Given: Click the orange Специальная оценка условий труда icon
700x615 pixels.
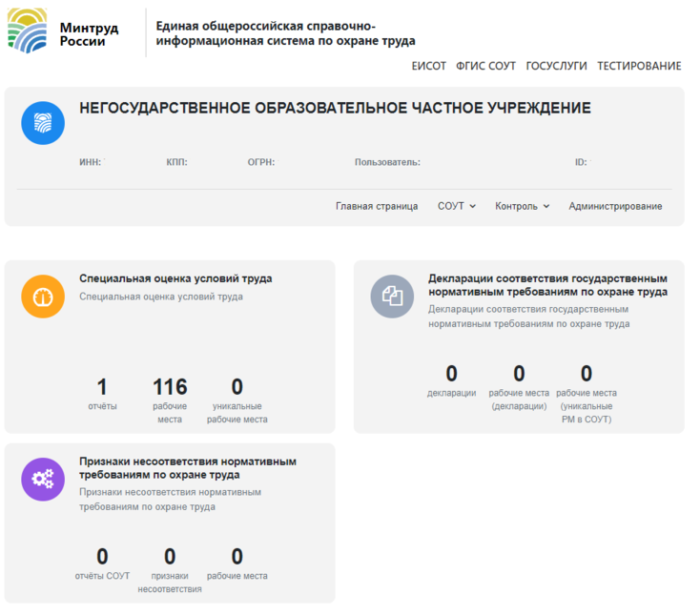Looking at the screenshot, I should 43,297.
